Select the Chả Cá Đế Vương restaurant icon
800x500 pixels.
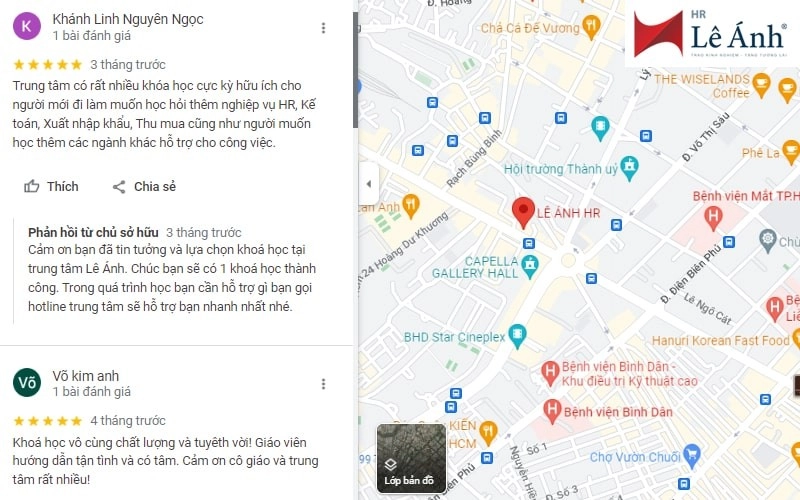click(x=591, y=27)
